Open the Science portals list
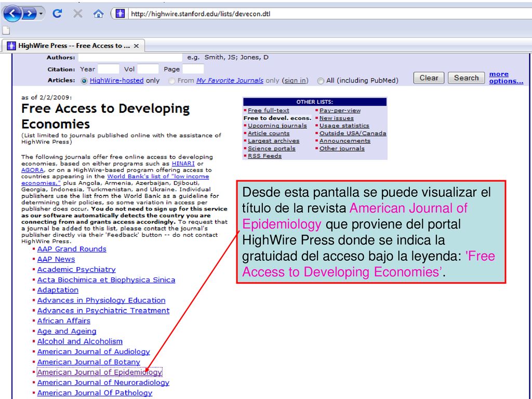Viewport: 532px width, 399px height. tap(271, 148)
